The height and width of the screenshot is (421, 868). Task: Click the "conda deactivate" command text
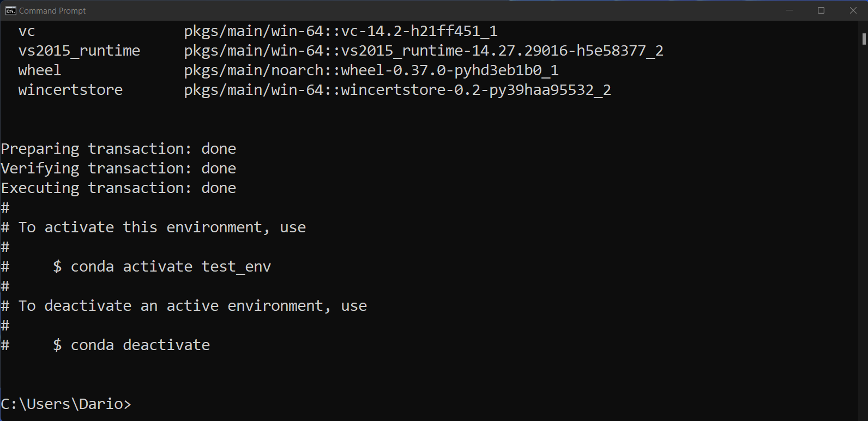tap(140, 345)
